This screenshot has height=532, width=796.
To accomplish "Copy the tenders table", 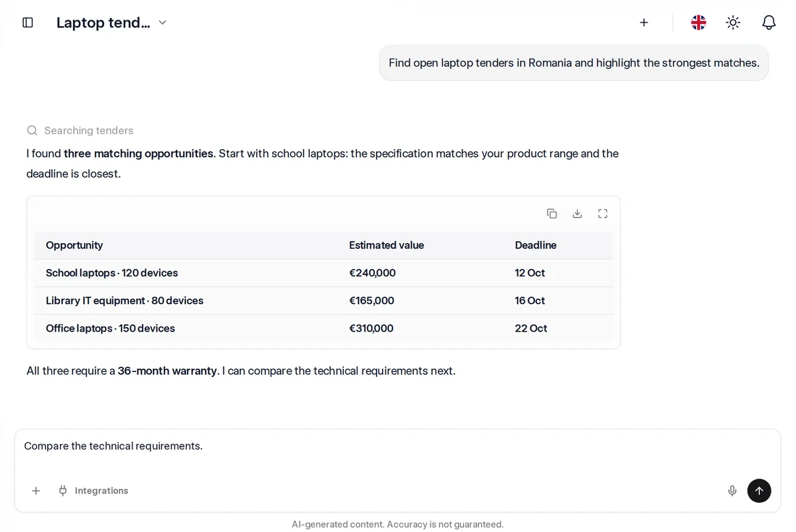I will coord(552,214).
